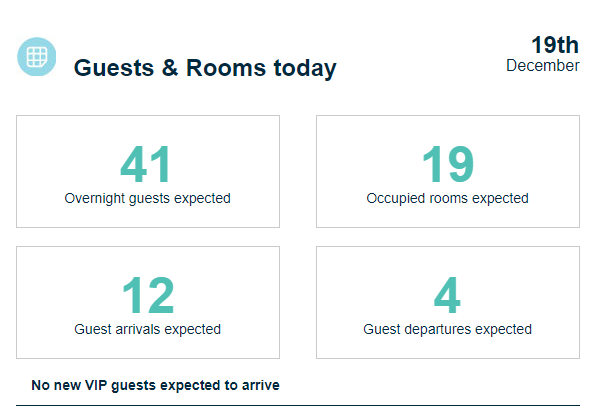Click the December month label
This screenshot has width=604, height=420.
coord(542,66)
